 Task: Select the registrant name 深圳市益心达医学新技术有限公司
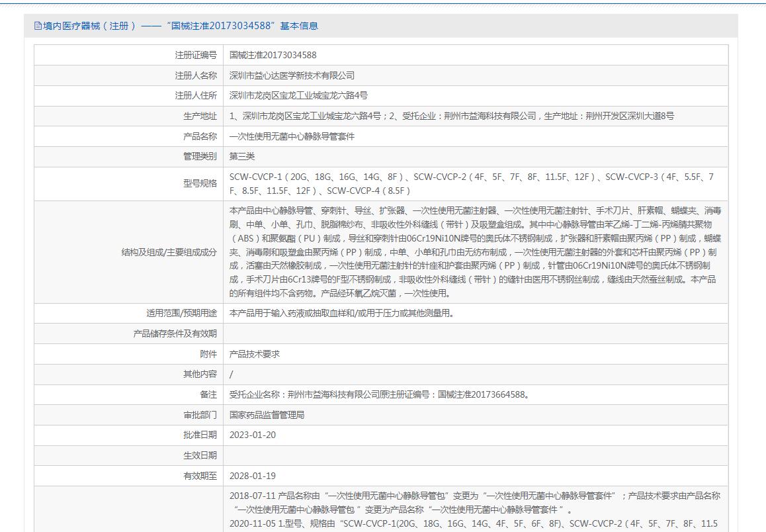pyautogui.click(x=292, y=75)
